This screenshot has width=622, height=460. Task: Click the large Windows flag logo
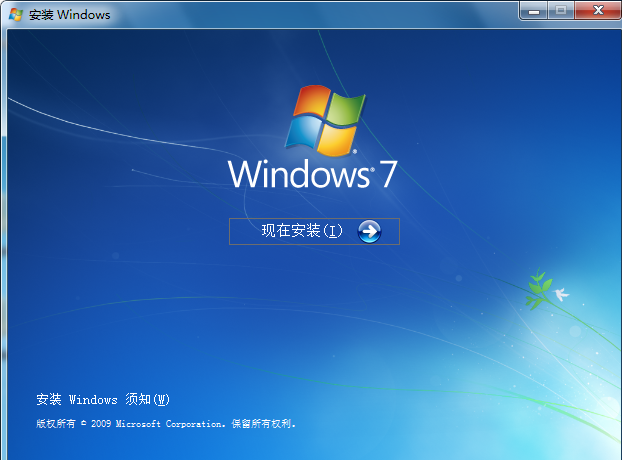[324, 120]
